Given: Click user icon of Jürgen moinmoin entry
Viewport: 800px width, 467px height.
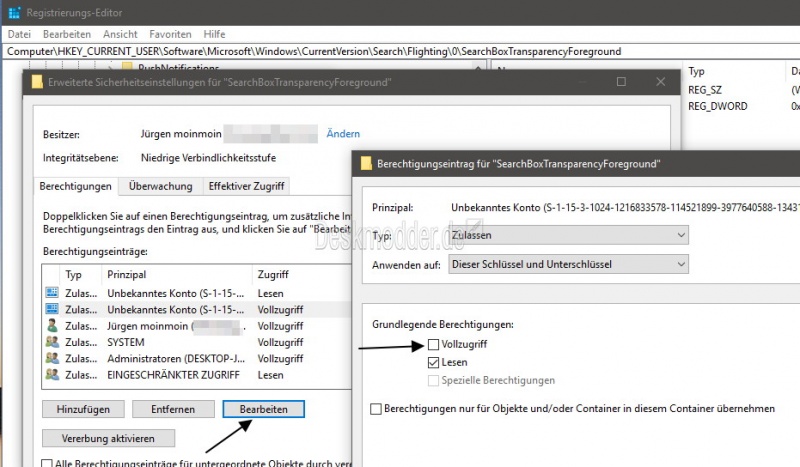Looking at the screenshot, I should (52, 326).
